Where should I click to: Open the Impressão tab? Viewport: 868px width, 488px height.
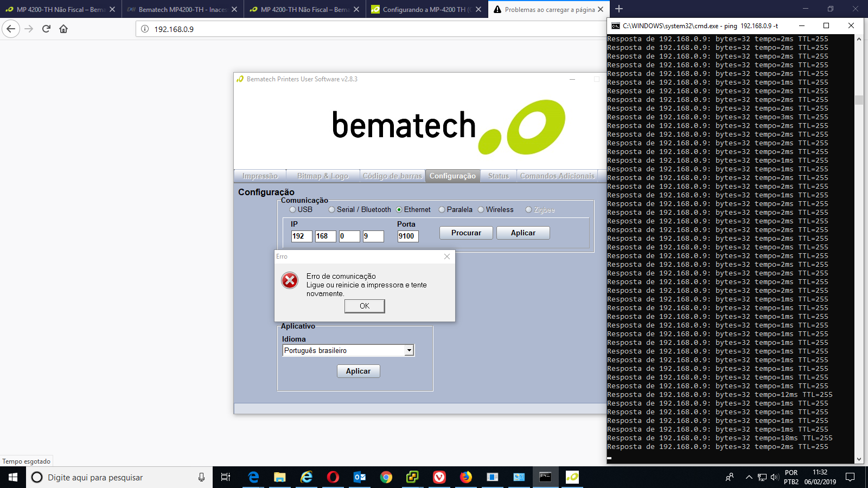click(x=260, y=176)
